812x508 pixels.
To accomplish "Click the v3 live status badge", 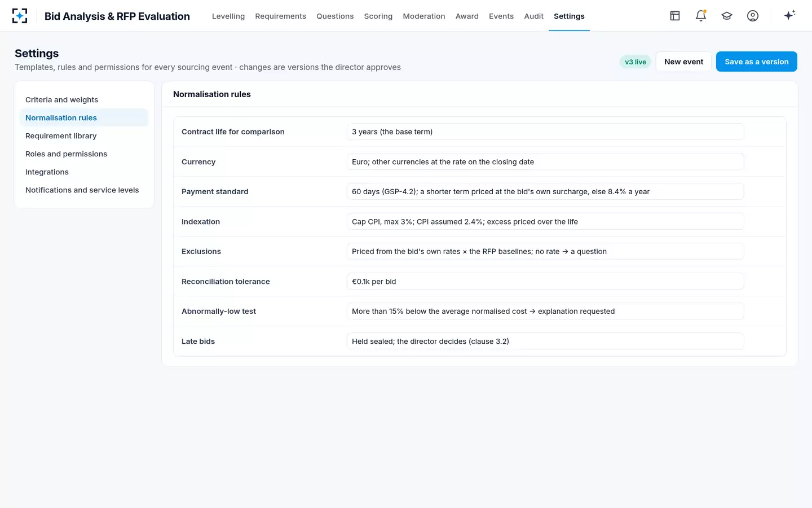I will pos(636,62).
